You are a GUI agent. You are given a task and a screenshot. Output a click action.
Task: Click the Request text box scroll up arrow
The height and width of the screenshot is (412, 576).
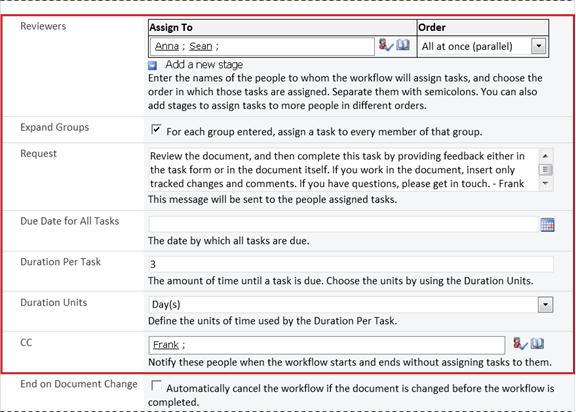(546, 156)
